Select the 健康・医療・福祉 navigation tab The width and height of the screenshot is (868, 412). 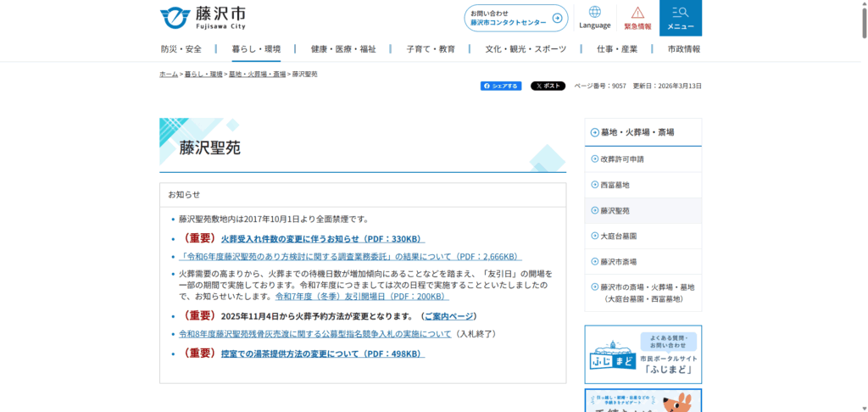(343, 49)
